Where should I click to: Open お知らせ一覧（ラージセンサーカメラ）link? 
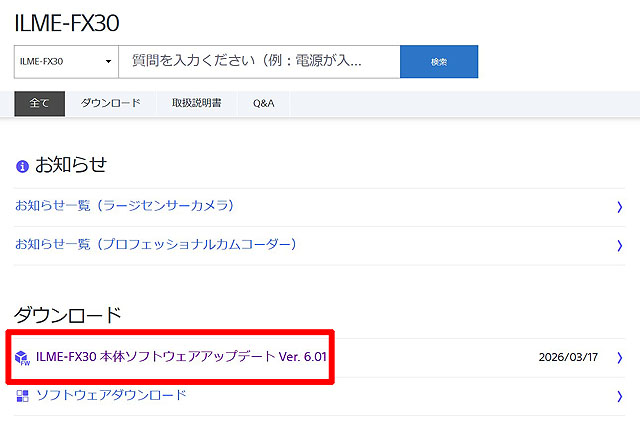[124, 206]
